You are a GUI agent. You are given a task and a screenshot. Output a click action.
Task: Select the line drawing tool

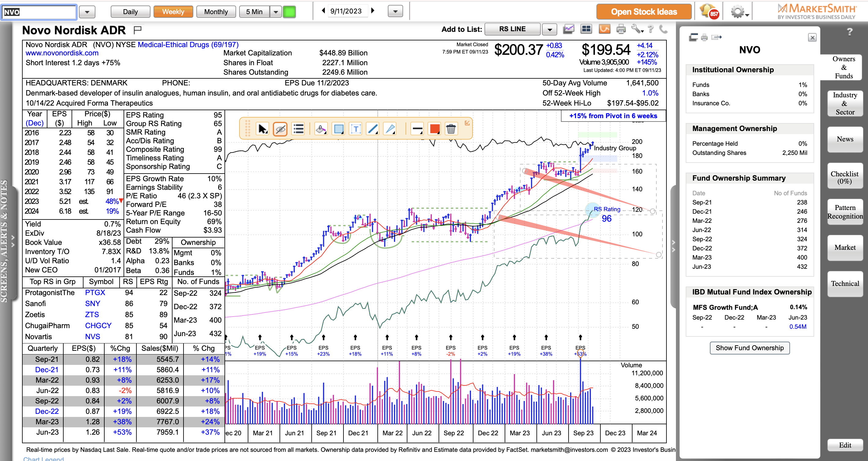tap(373, 129)
